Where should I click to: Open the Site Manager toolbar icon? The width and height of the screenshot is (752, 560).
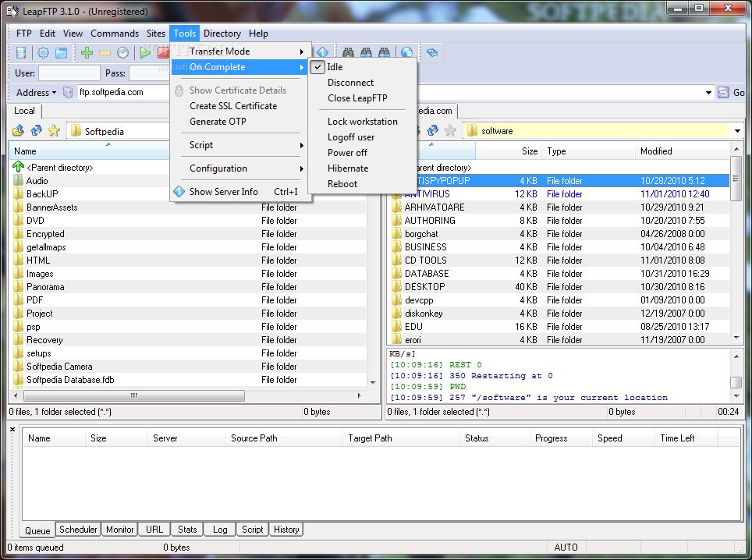(x=20, y=53)
